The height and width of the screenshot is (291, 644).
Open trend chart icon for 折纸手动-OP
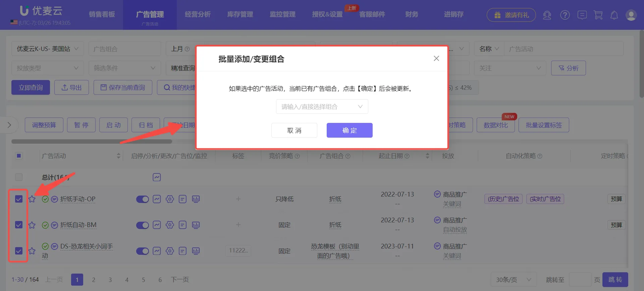click(157, 199)
